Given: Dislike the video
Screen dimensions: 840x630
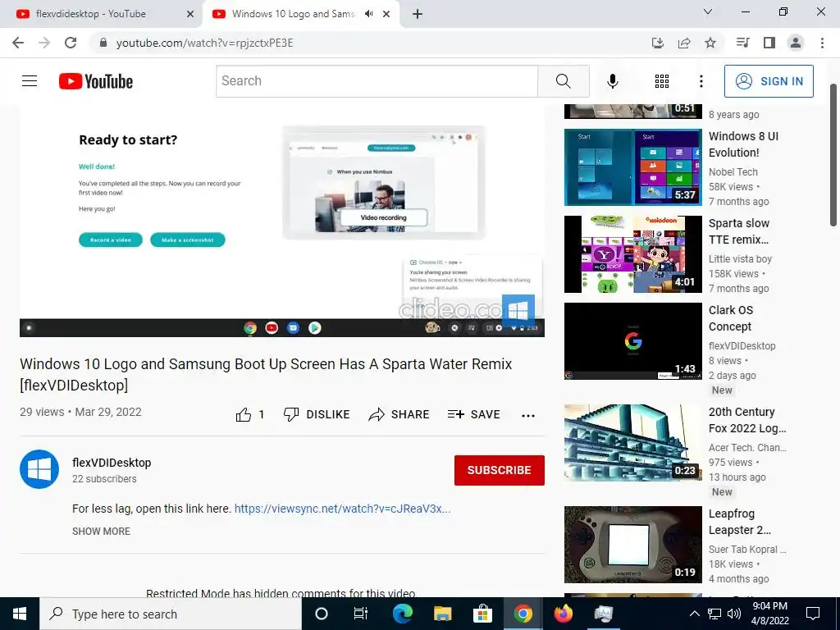Looking at the screenshot, I should tap(316, 414).
